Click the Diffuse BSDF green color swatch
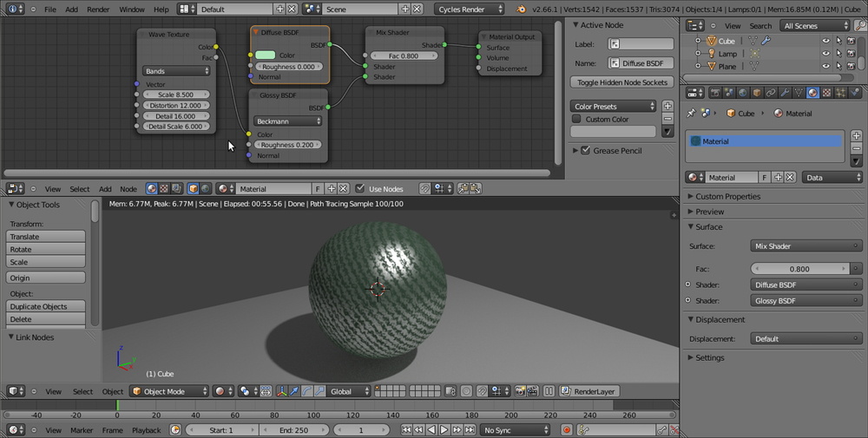This screenshot has width=868, height=438. [265, 56]
